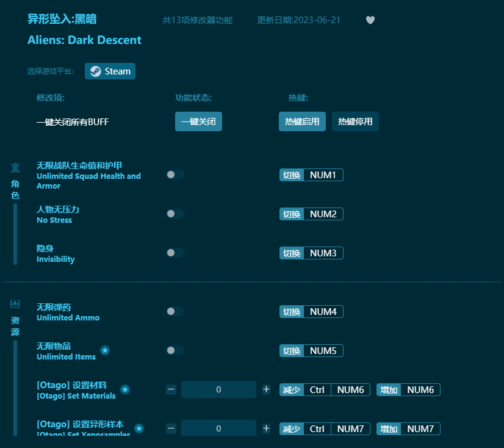The width and height of the screenshot is (504, 448).
Task: Click the heart favorite icon at the top
Action: pyautogui.click(x=370, y=20)
